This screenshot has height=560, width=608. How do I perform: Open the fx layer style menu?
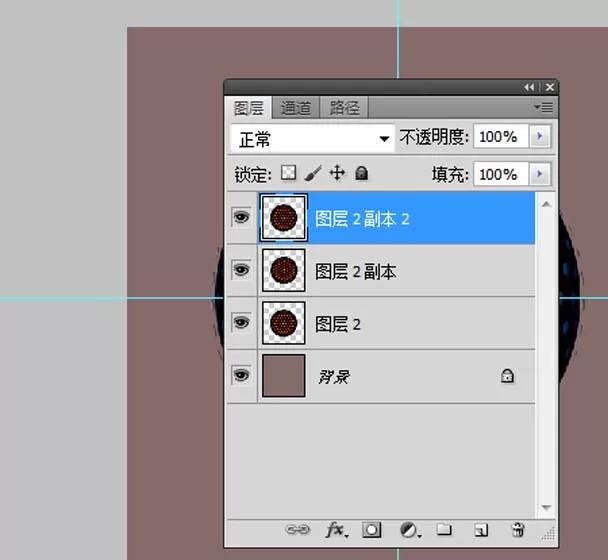tap(337, 529)
